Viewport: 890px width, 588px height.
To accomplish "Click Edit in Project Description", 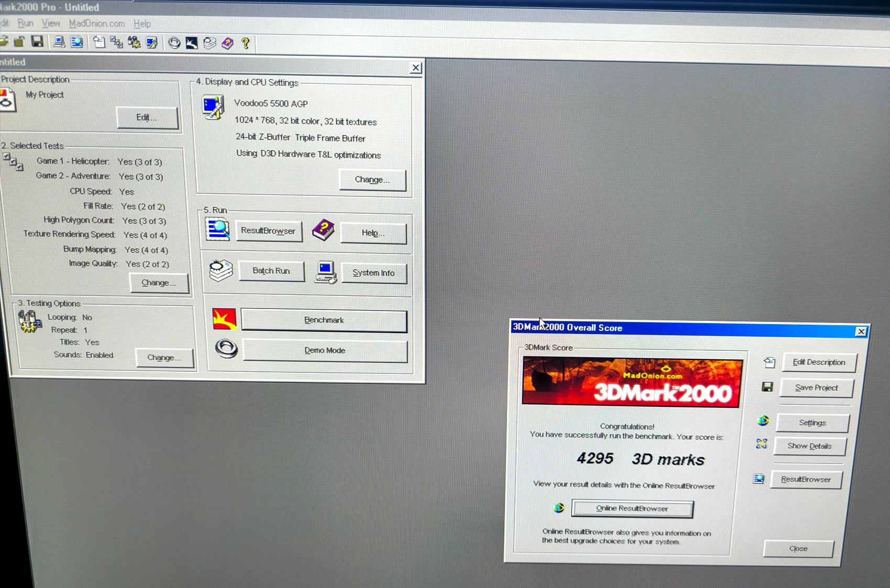I will pos(147,117).
